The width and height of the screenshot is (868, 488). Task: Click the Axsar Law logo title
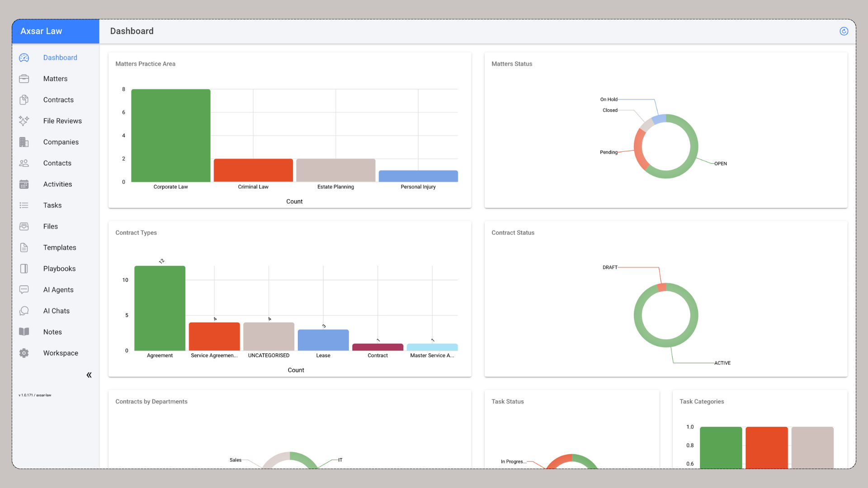click(x=41, y=31)
